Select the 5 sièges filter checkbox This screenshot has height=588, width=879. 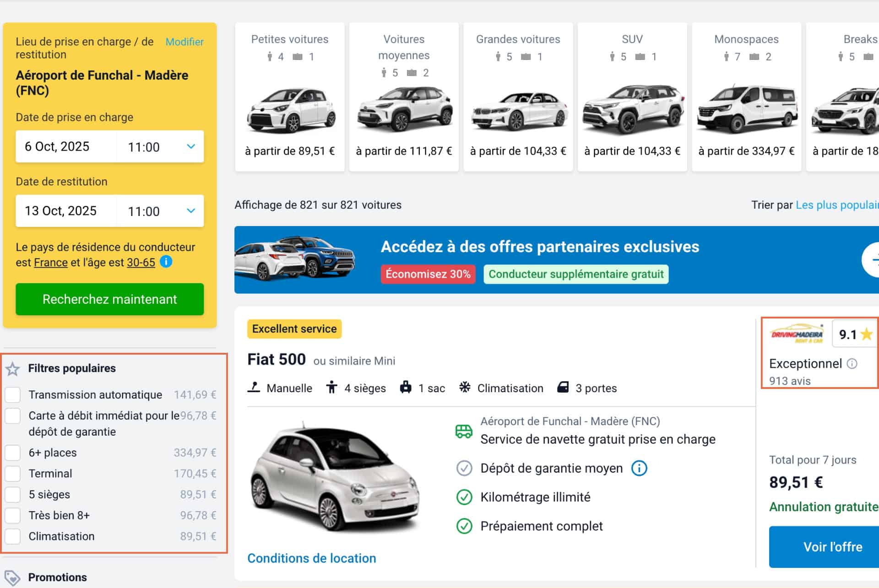[13, 495]
